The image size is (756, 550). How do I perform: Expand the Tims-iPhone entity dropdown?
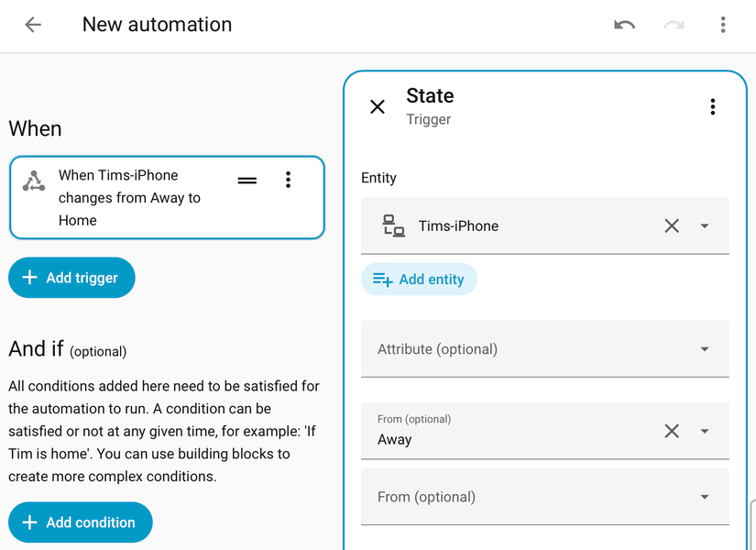pyautogui.click(x=705, y=225)
